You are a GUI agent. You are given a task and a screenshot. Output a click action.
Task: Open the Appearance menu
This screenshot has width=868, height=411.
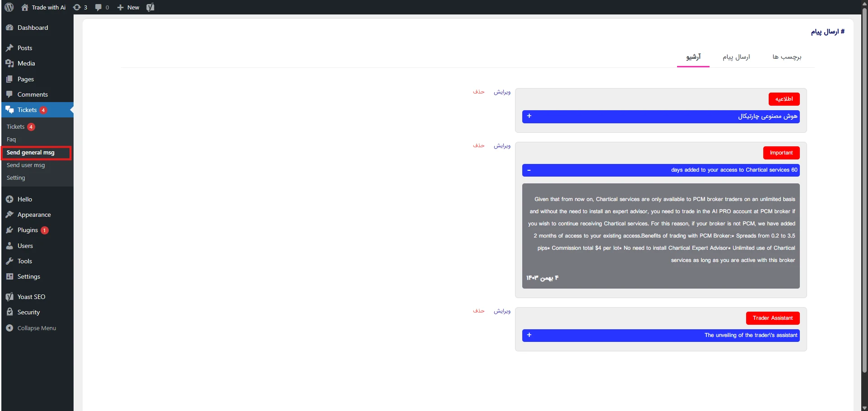click(34, 215)
